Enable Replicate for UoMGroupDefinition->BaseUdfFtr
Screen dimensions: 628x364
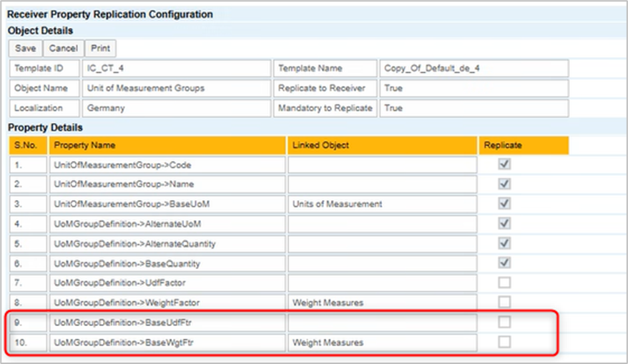click(505, 323)
